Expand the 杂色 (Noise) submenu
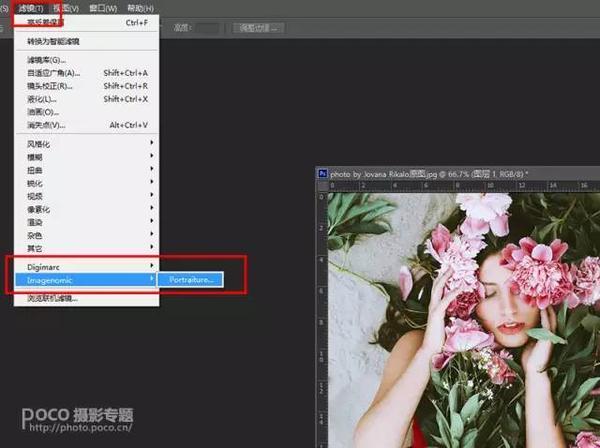The image size is (600, 448). 86,235
